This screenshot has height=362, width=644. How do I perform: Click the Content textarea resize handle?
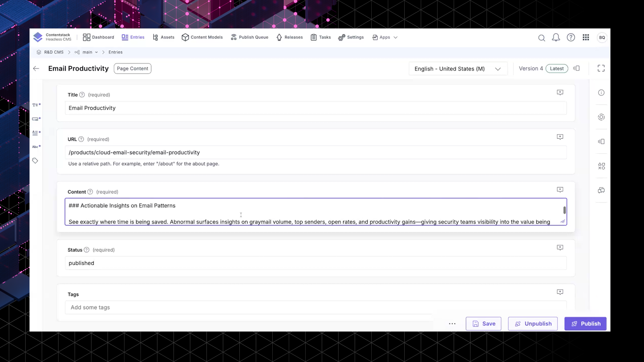pyautogui.click(x=562, y=221)
